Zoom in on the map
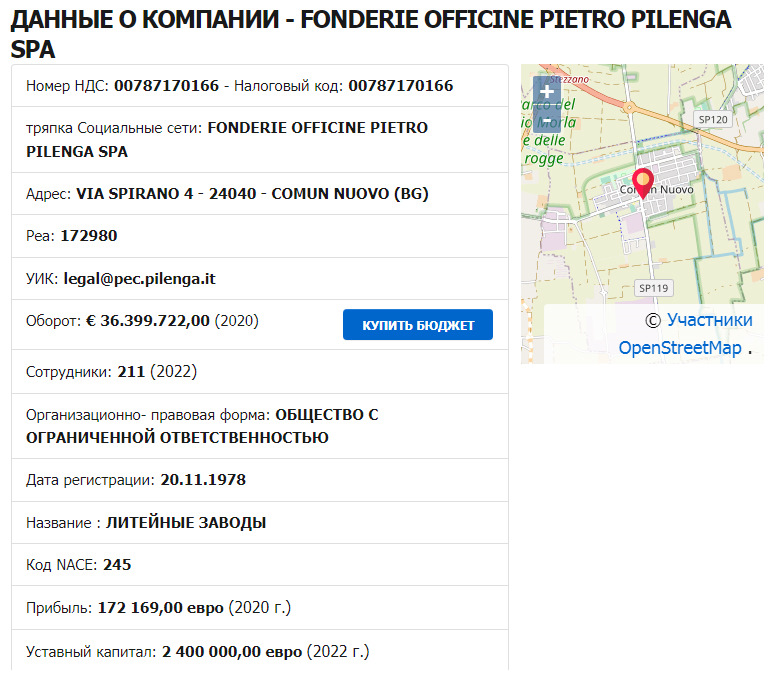774x680 pixels. coord(546,91)
